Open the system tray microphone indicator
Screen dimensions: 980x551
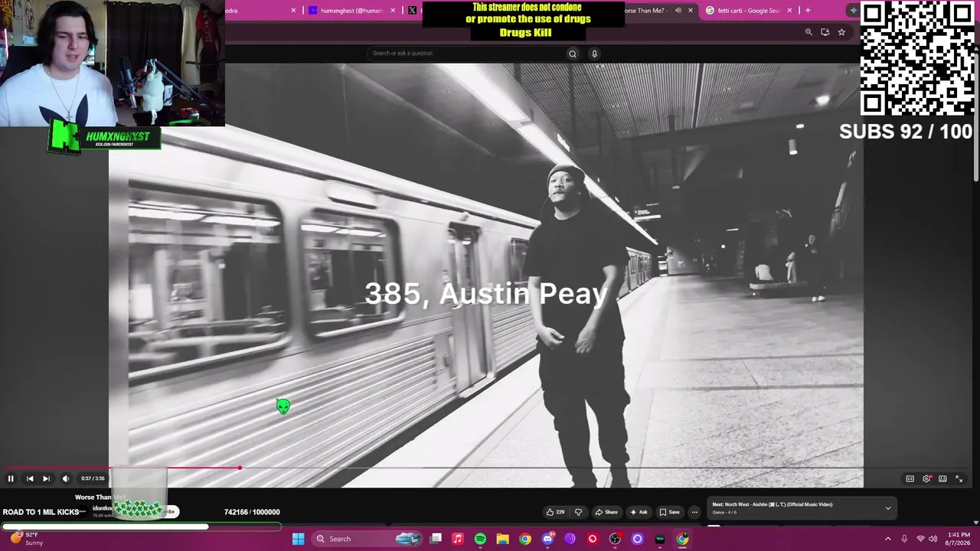click(x=904, y=539)
